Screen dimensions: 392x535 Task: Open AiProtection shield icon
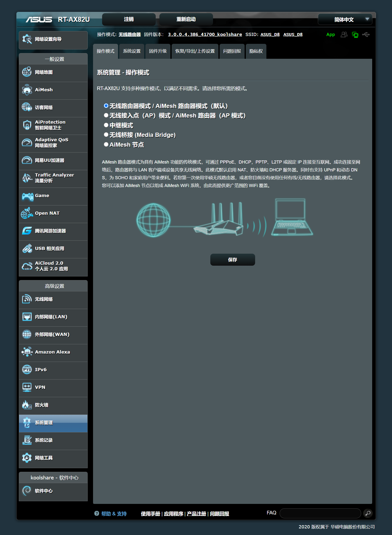27,125
